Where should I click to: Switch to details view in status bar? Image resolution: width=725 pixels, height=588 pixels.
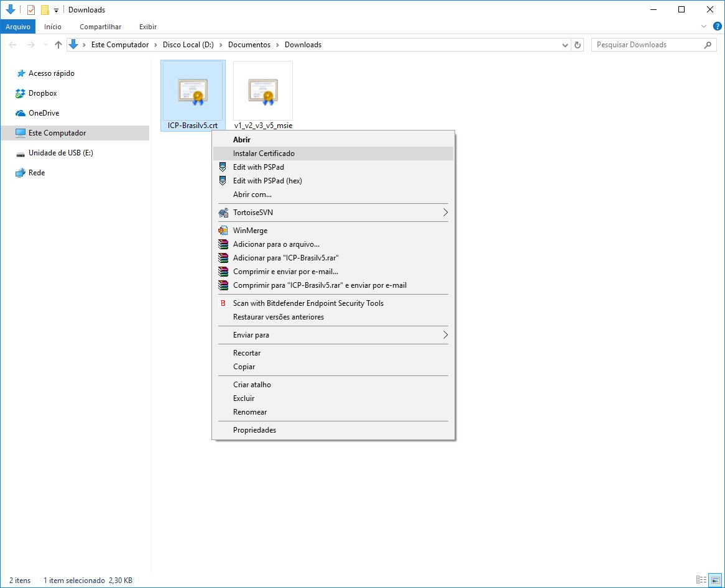(x=701, y=580)
